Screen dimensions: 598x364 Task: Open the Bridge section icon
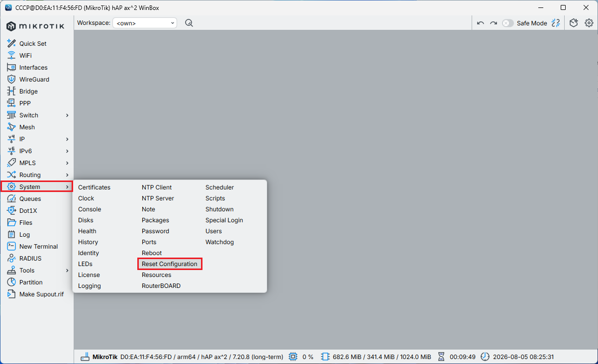[11, 91]
